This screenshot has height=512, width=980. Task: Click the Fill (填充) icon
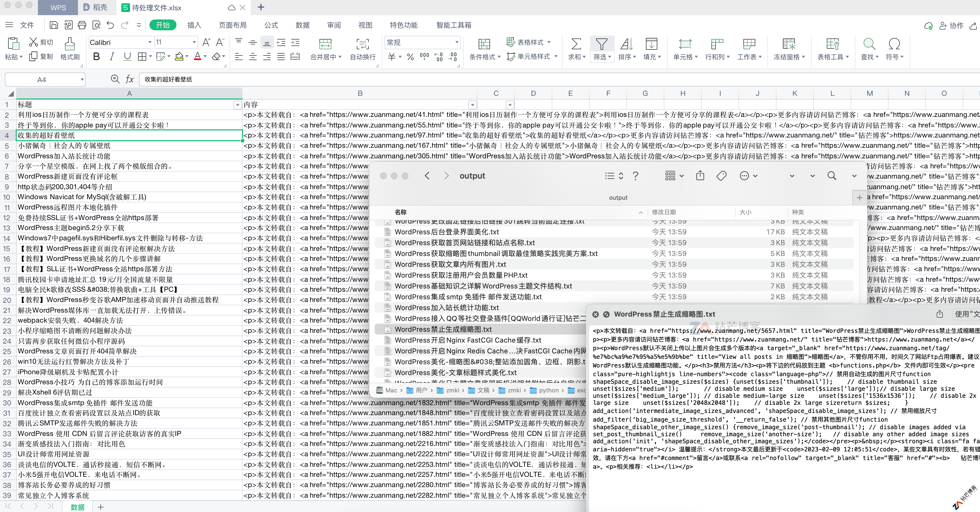(x=651, y=44)
